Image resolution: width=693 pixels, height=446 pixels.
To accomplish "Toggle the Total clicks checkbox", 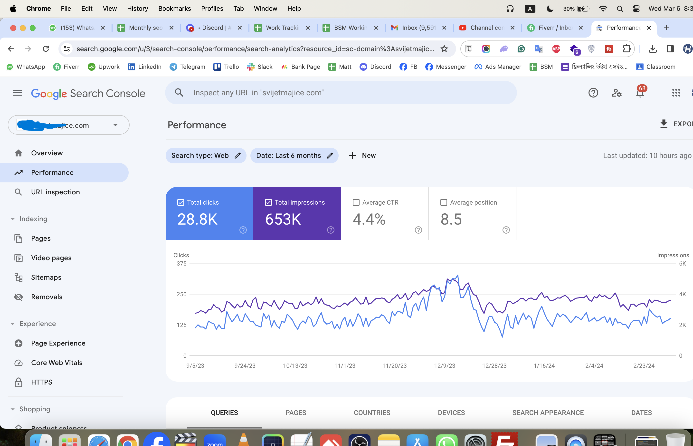I will [181, 202].
